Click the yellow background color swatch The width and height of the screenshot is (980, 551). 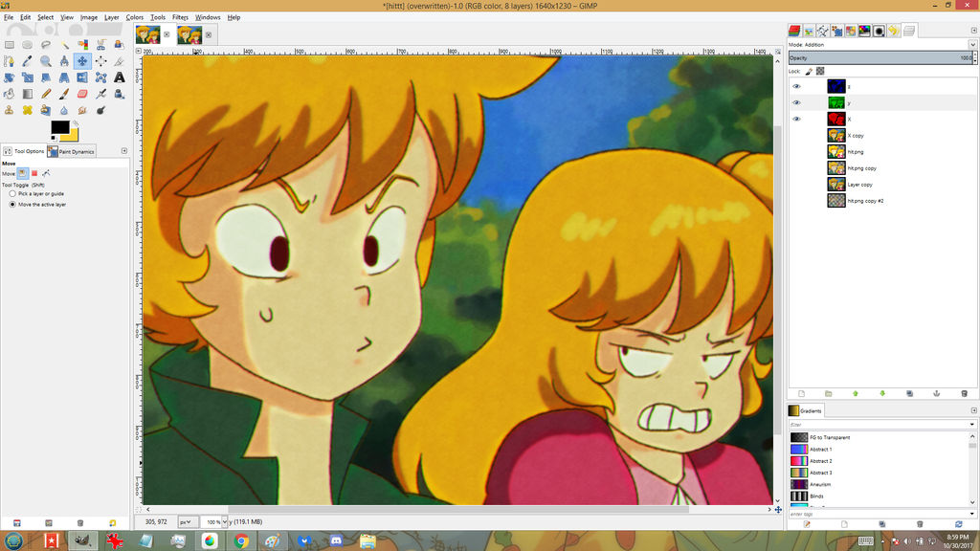73,136
